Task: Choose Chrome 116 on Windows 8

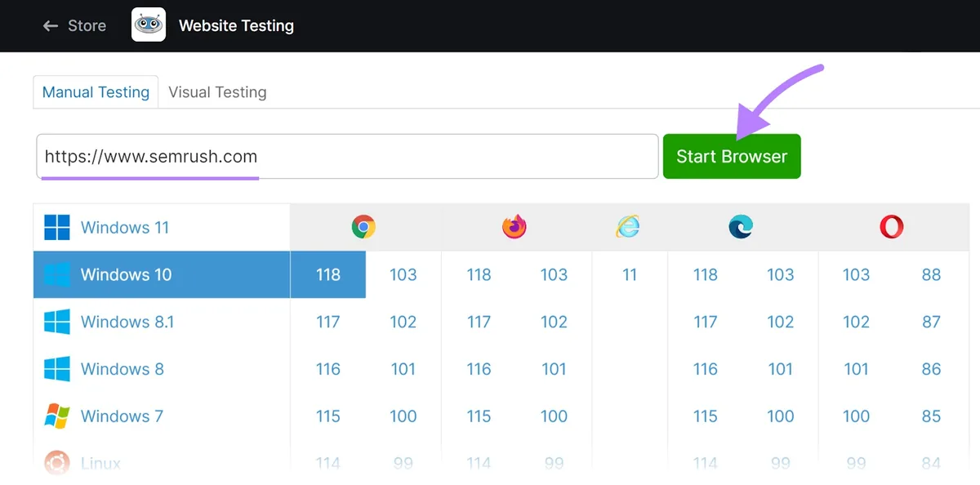Action: click(328, 369)
